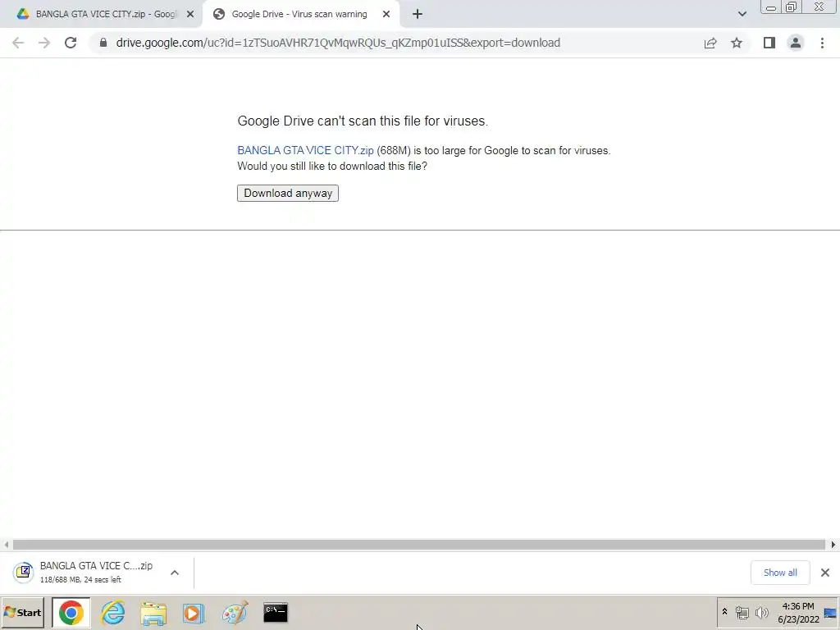Open Windows Explorer from taskbar

153,613
